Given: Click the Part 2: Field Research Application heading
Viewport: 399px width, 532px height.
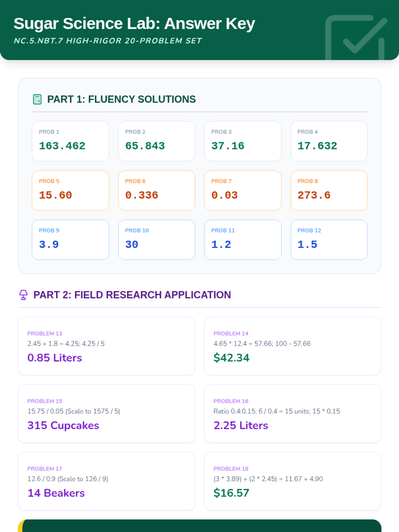Looking at the screenshot, I should (132, 295).
